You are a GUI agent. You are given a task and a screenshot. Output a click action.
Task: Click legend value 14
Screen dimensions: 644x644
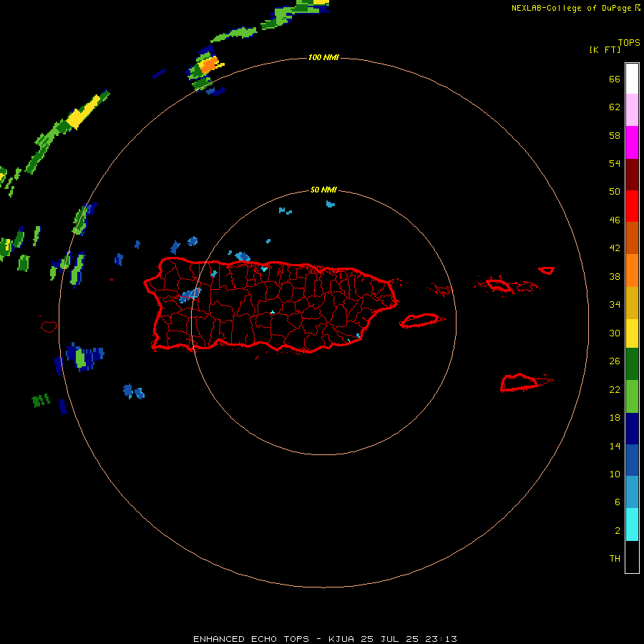[615, 446]
